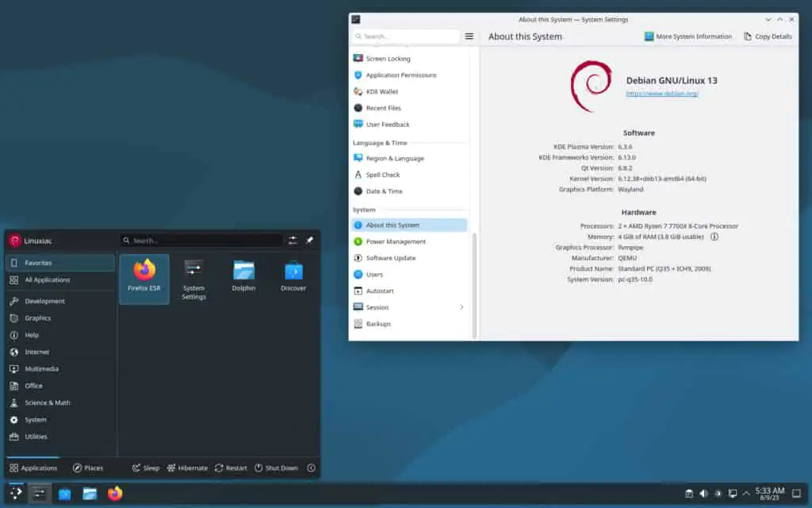Toggle the favorites pin in launcher
The width and height of the screenshot is (812, 508).
pyautogui.click(x=309, y=240)
